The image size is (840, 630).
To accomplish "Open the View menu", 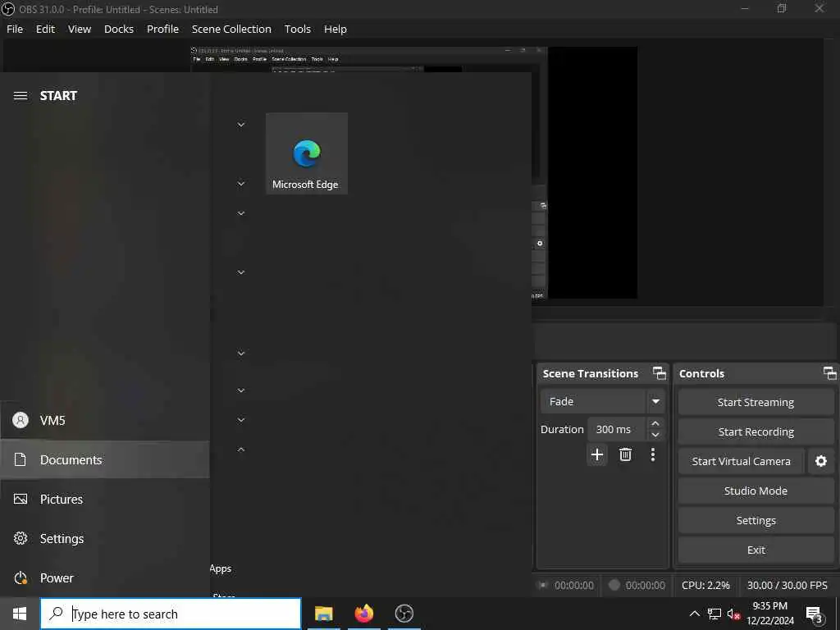I will point(80,29).
